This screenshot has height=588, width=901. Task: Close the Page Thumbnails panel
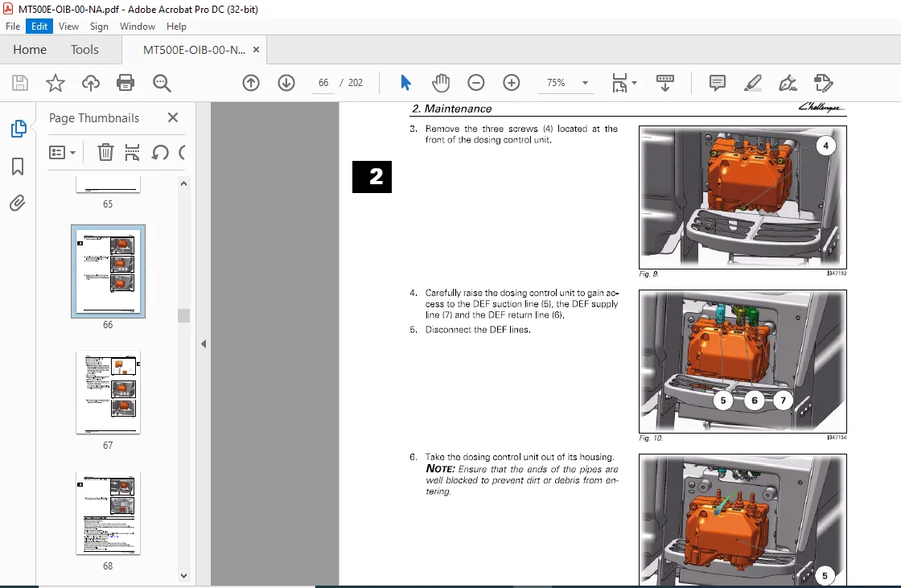pyautogui.click(x=173, y=117)
